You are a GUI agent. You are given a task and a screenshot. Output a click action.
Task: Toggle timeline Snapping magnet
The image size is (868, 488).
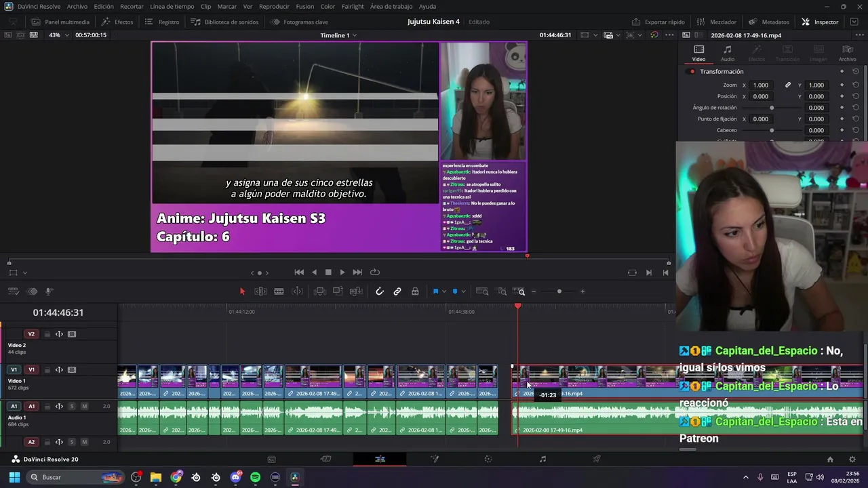tap(380, 291)
